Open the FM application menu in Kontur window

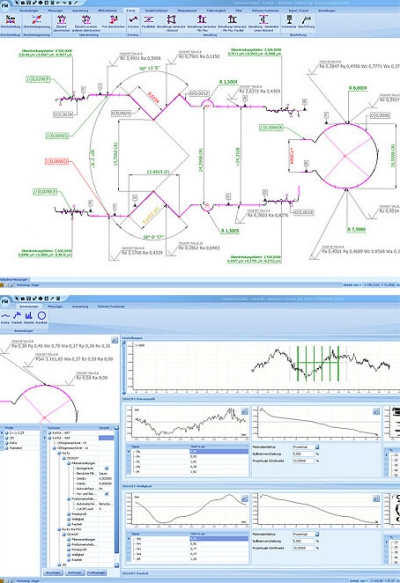point(5,6)
